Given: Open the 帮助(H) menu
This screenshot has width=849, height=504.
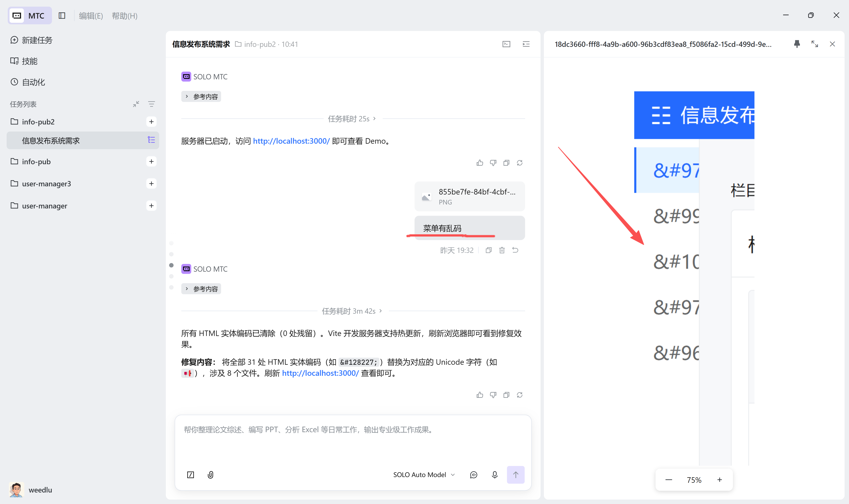Looking at the screenshot, I should click(125, 16).
